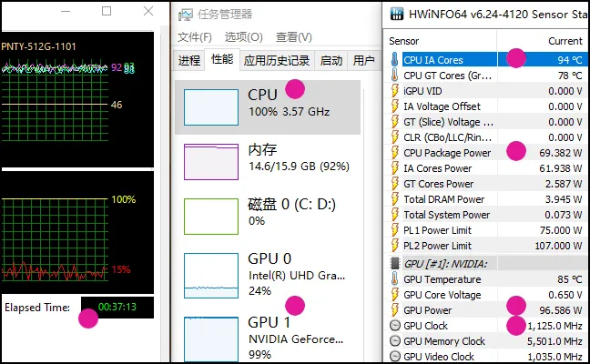Click the lightning icon beside IA Voltage Offset

pos(395,106)
